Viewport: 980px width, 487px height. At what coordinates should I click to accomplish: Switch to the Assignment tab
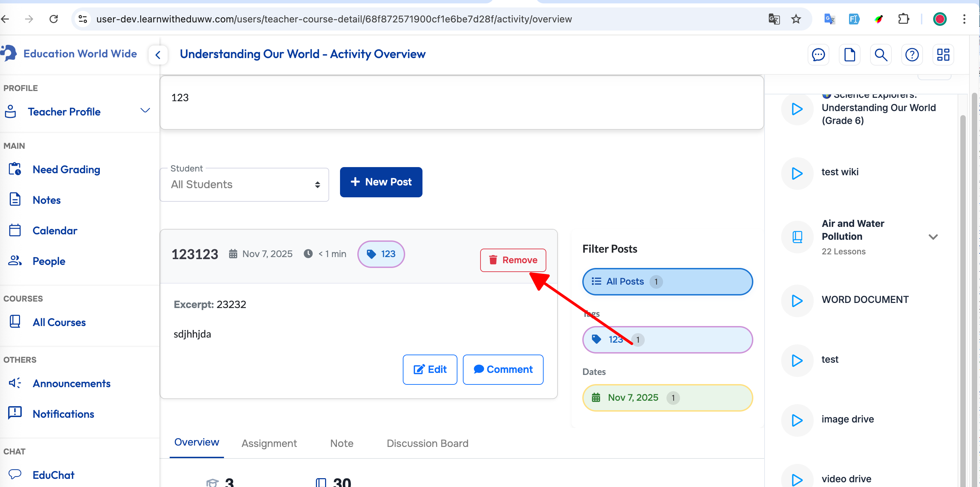click(x=269, y=443)
